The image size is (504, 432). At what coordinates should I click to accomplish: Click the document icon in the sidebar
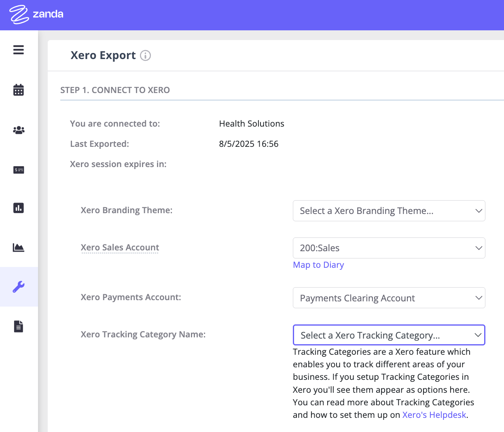click(x=19, y=326)
